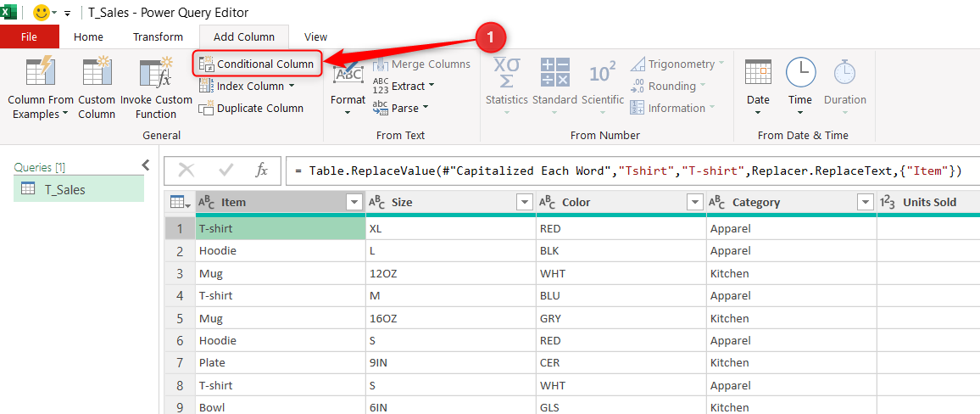980x414 pixels.
Task: Click the GRY color cell
Action: 621,318
